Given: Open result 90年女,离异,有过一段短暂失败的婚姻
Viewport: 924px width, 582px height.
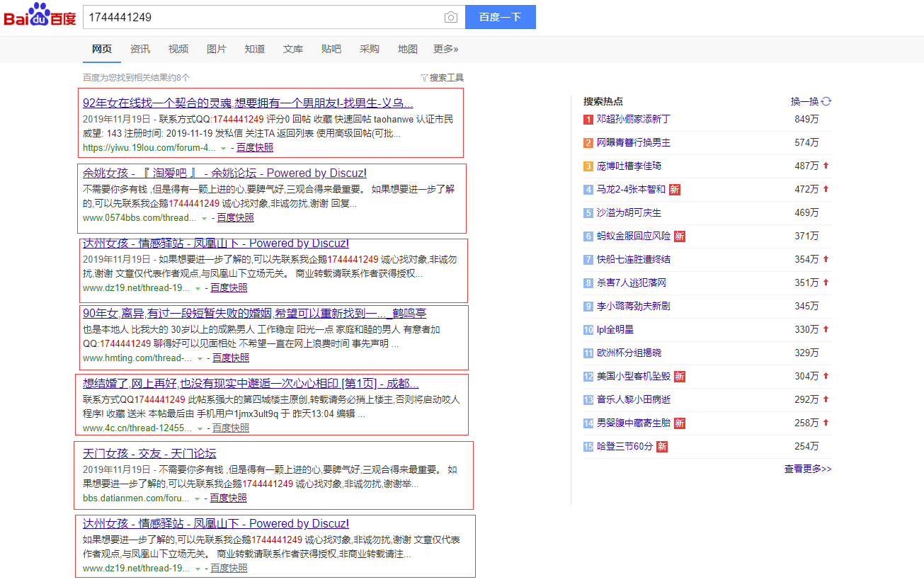Looking at the screenshot, I should (254, 313).
